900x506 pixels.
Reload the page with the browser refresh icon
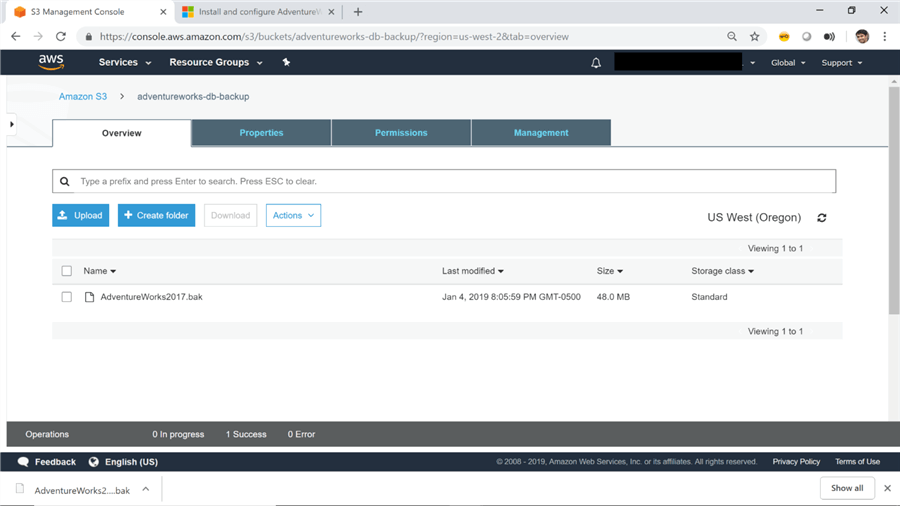(x=61, y=36)
